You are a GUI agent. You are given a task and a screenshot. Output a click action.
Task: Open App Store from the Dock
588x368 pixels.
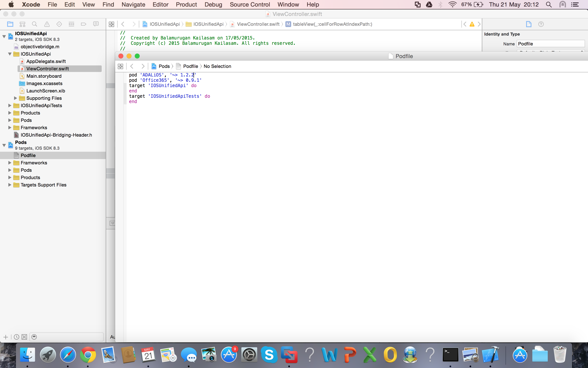tap(229, 355)
